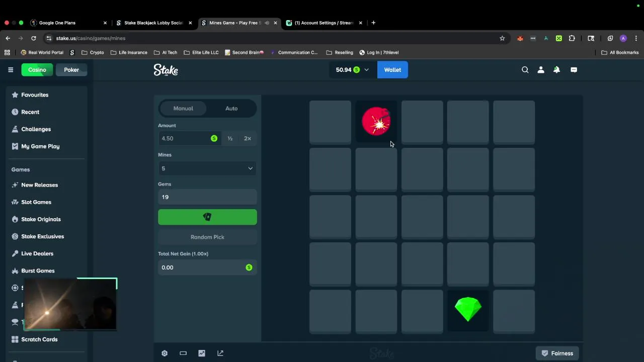Open Chrome extensions puzzle icon
This screenshot has width=644, height=362.
(572, 38)
